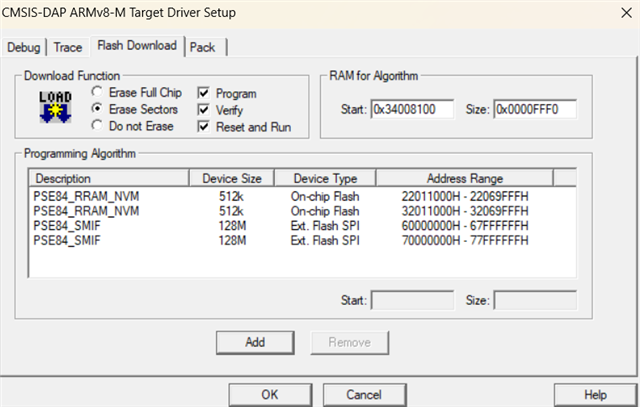Select PSE84_RRAM_NVM row at 22011000H
The width and height of the screenshot is (640, 407).
tap(78, 195)
